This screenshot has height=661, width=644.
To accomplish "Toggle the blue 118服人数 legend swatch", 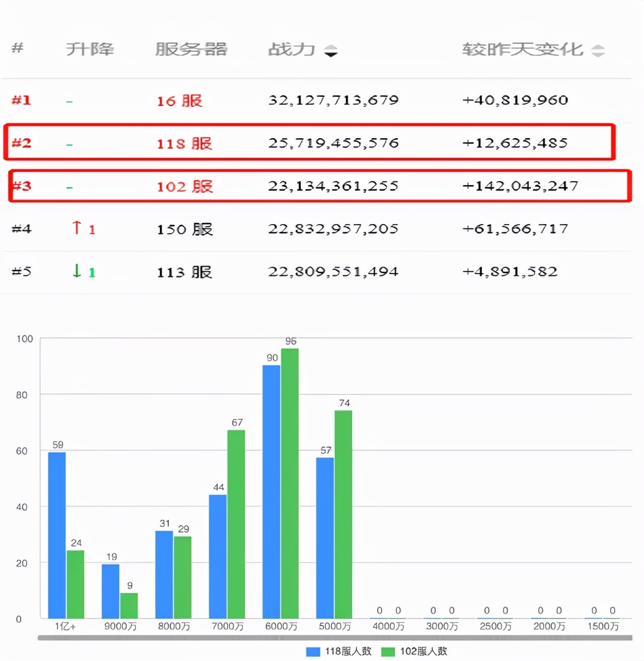I will pyautogui.click(x=313, y=652).
